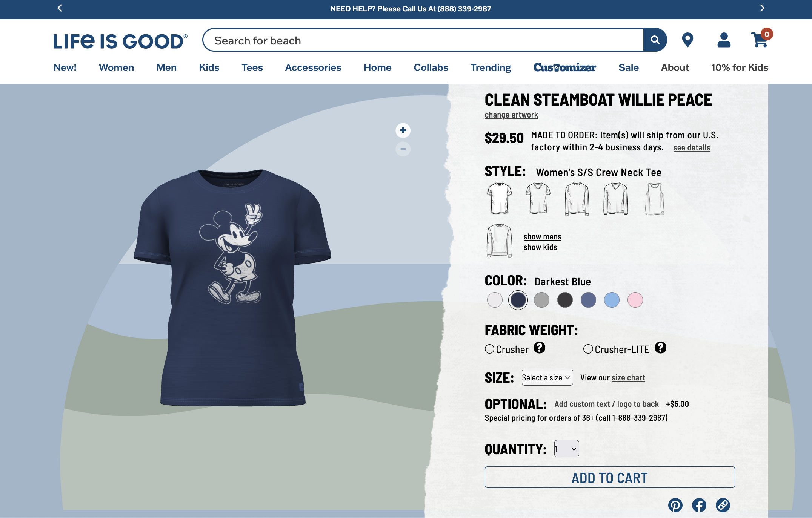Copy link with chain icon
Image resolution: width=812 pixels, height=518 pixels.
723,505
